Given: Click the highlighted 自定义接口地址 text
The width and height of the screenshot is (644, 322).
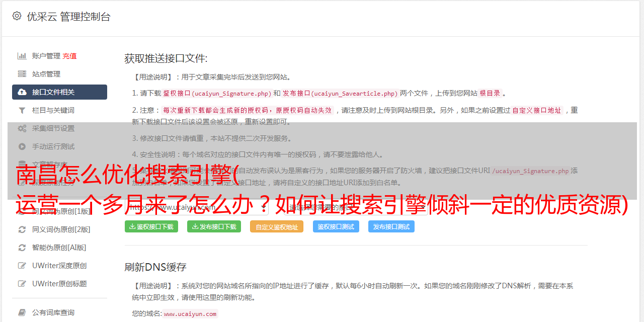Looking at the screenshot, I should coord(537,110).
